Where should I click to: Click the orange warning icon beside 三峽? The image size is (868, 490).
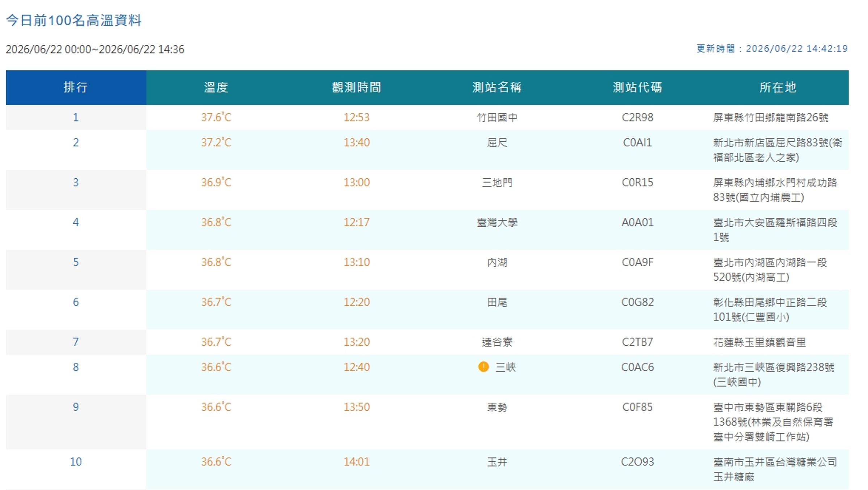483,367
